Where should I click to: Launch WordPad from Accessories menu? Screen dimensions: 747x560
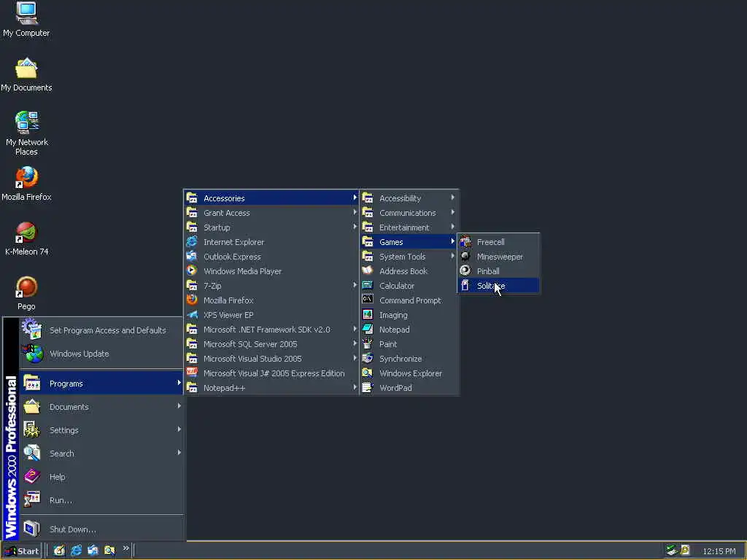409,388
